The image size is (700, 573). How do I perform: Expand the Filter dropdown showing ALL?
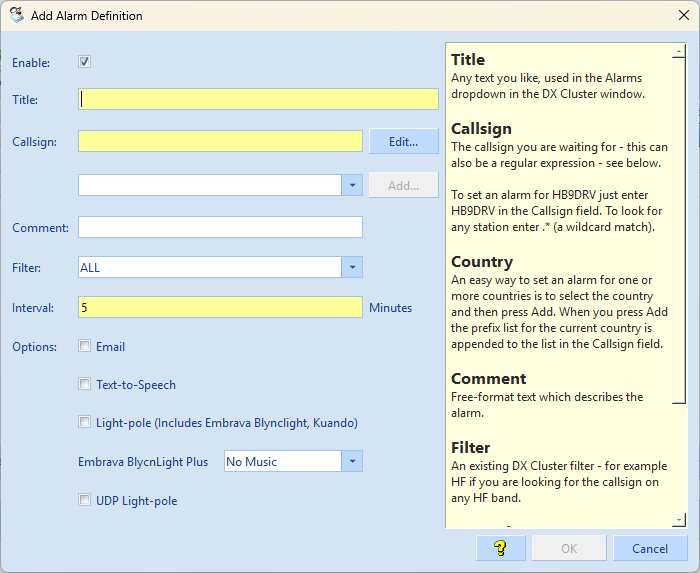click(351, 267)
